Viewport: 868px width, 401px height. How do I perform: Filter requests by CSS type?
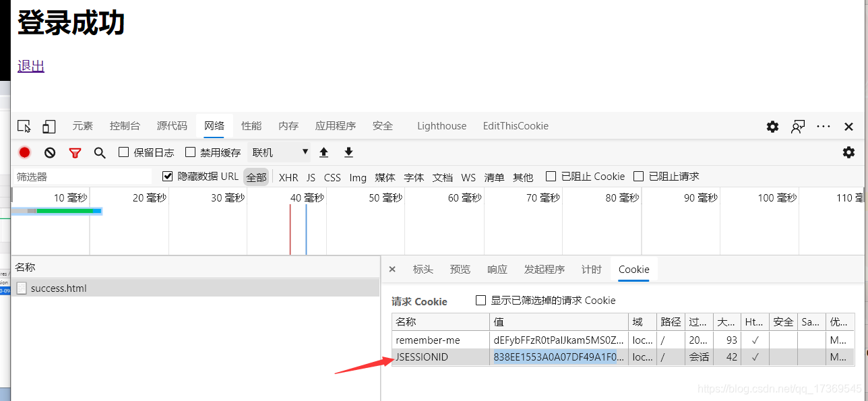[x=332, y=177]
